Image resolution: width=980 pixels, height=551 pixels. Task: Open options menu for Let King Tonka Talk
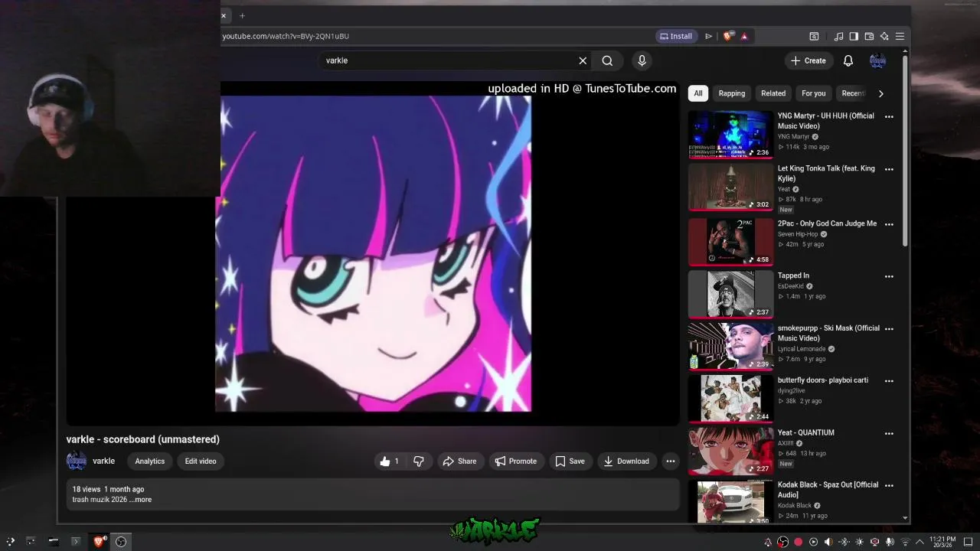click(889, 169)
